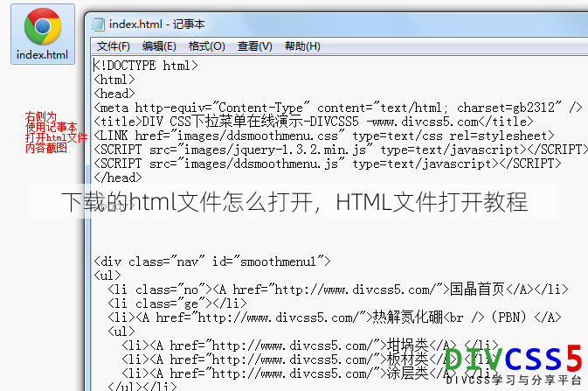The height and width of the screenshot is (391, 588).
Task: Click the '<!DOCTYPE html>' line in Notepad
Action: tap(146, 66)
